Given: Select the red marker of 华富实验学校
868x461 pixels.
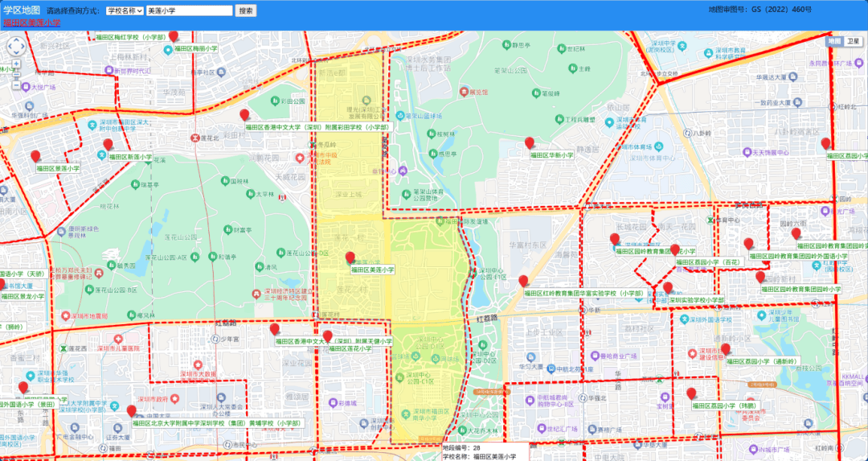Looking at the screenshot, I should pyautogui.click(x=523, y=282).
